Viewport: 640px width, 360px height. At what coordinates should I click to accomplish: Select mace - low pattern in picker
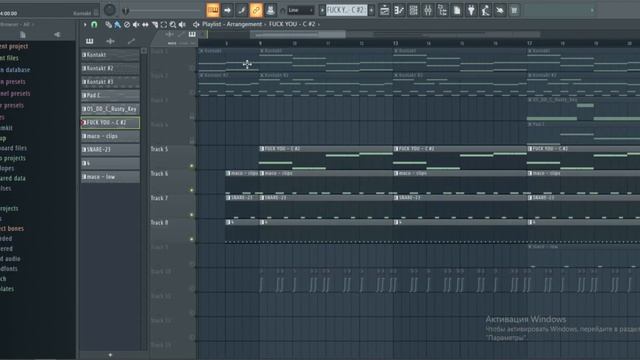coord(110,177)
